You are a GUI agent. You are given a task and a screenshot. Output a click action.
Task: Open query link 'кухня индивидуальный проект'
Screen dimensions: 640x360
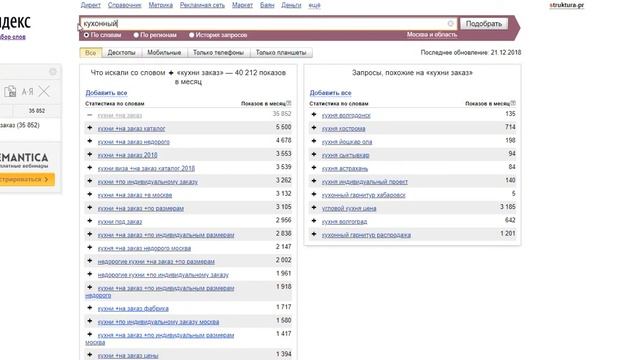click(x=364, y=182)
